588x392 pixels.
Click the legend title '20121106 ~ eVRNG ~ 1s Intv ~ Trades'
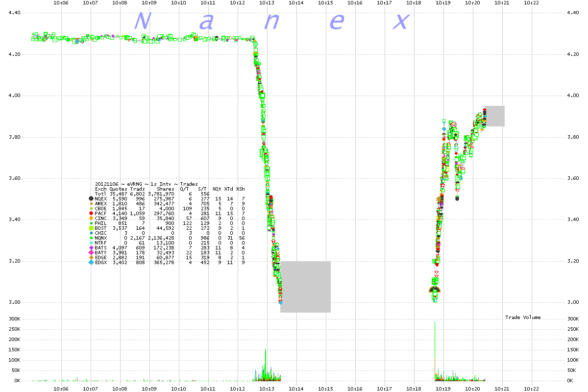[147, 184]
